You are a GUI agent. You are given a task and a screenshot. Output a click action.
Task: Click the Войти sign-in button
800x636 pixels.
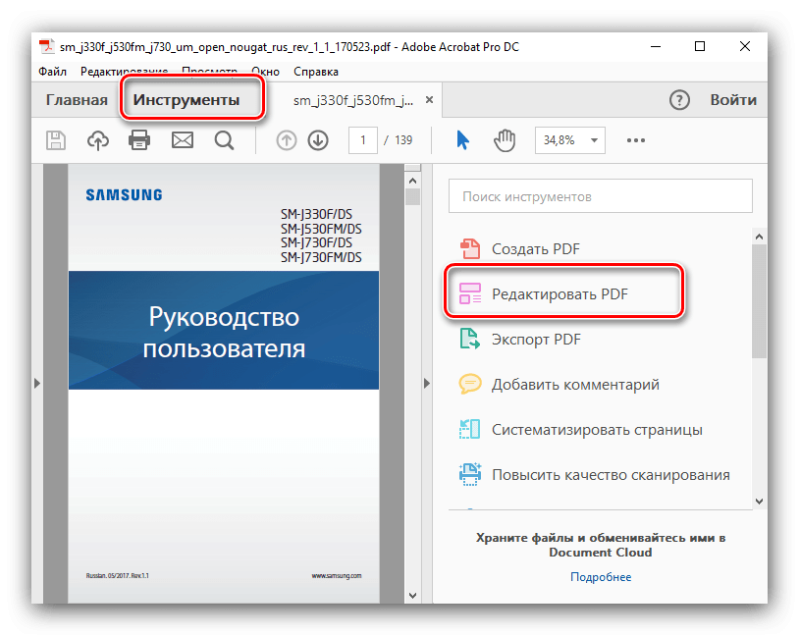733,100
